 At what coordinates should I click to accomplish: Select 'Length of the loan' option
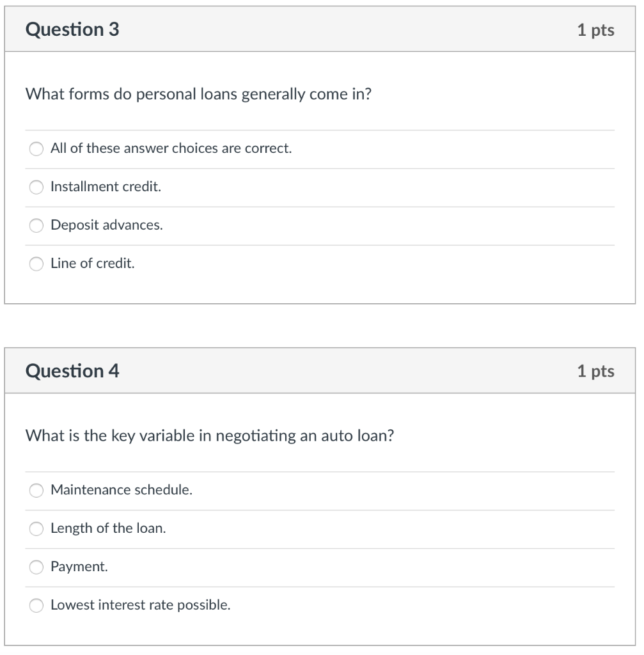click(x=36, y=528)
